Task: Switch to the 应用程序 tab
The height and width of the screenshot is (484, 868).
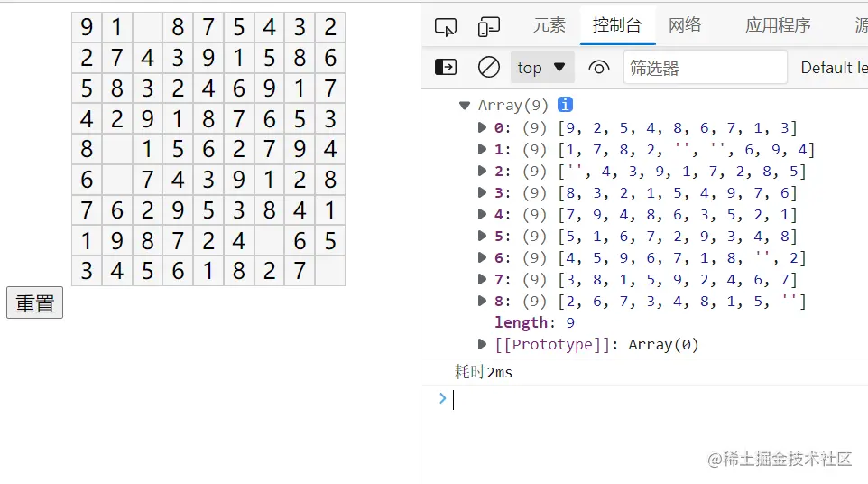Action: coord(777,25)
